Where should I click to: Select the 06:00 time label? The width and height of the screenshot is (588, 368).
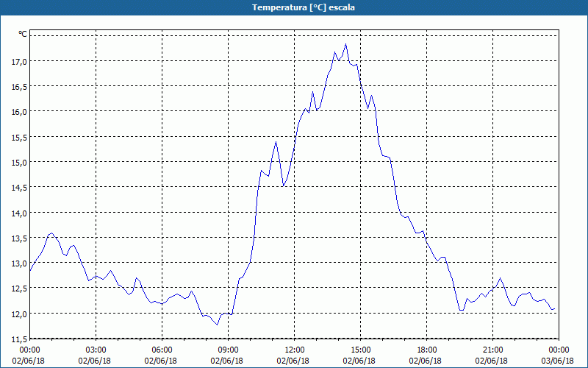tap(162, 350)
